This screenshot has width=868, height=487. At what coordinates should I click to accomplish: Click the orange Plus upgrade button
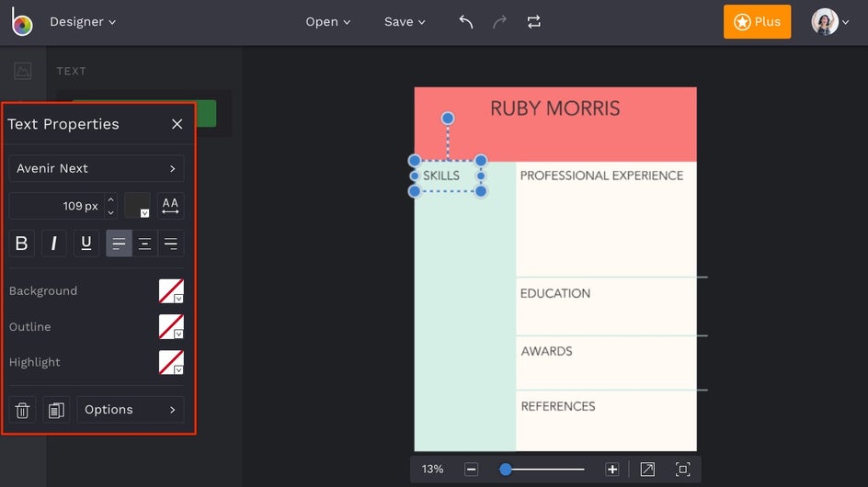[757, 22]
